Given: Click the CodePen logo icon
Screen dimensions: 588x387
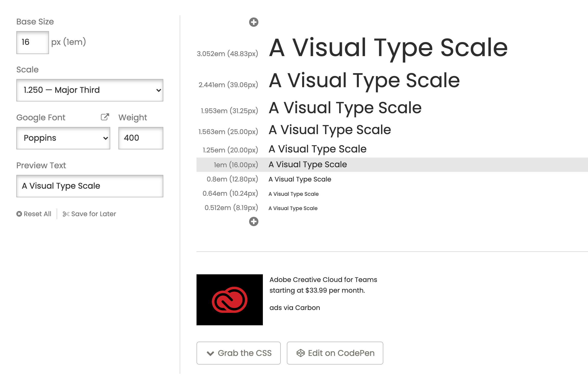Looking at the screenshot, I should (301, 353).
